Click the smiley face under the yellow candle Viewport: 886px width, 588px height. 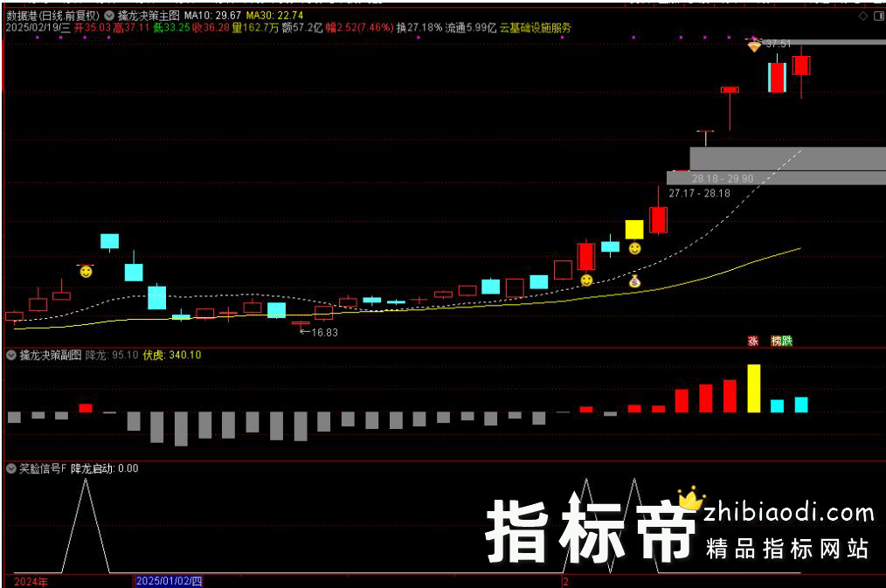click(x=634, y=248)
